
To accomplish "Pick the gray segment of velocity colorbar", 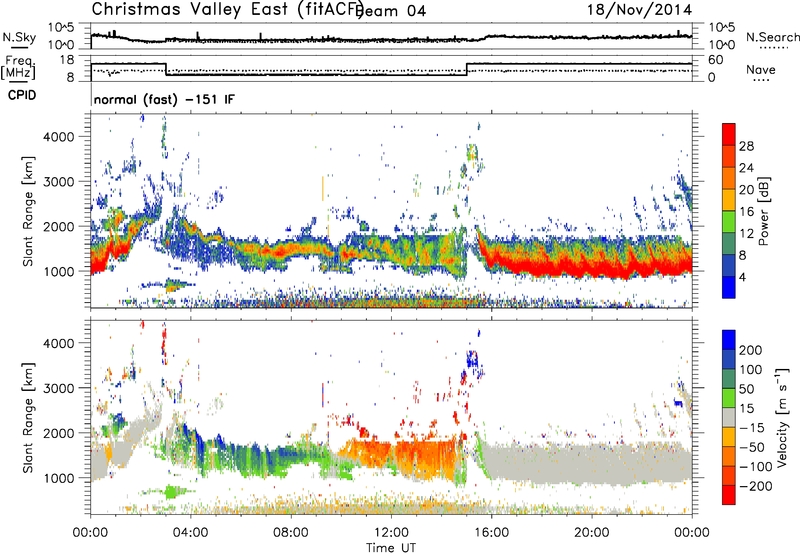I will (729, 417).
